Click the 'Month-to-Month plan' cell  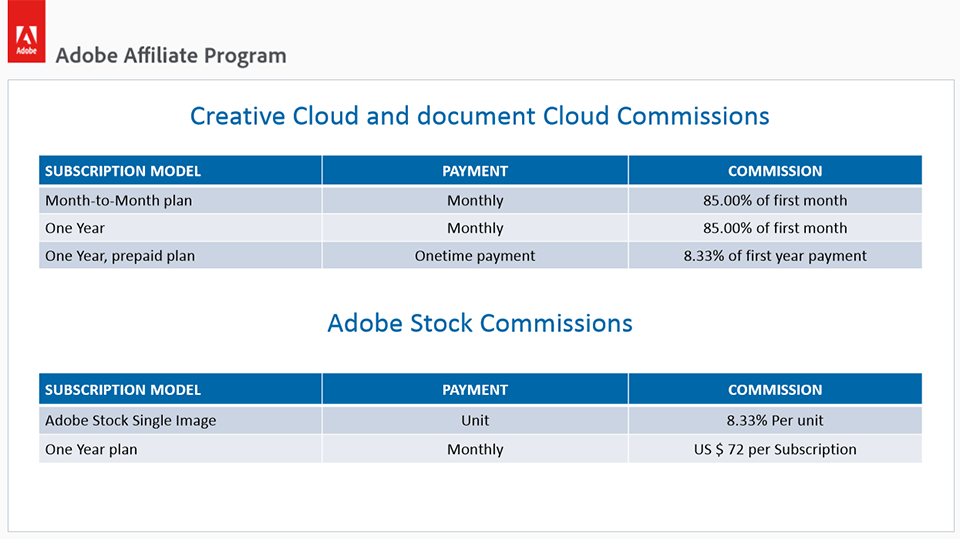[x=180, y=200]
